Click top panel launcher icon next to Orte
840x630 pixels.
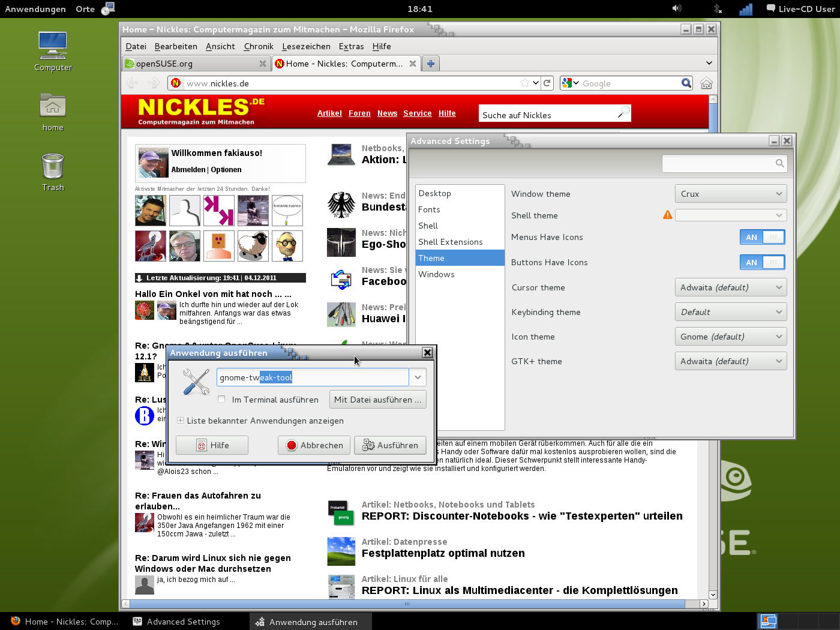(108, 8)
